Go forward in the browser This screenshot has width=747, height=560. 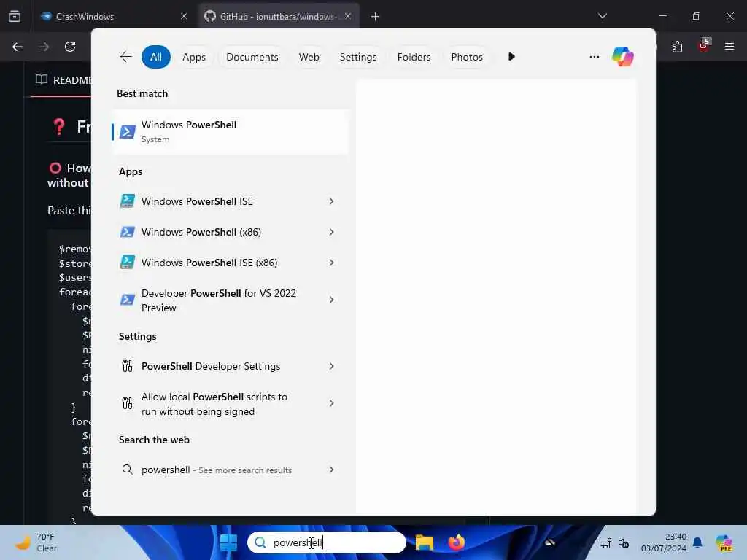(44, 47)
